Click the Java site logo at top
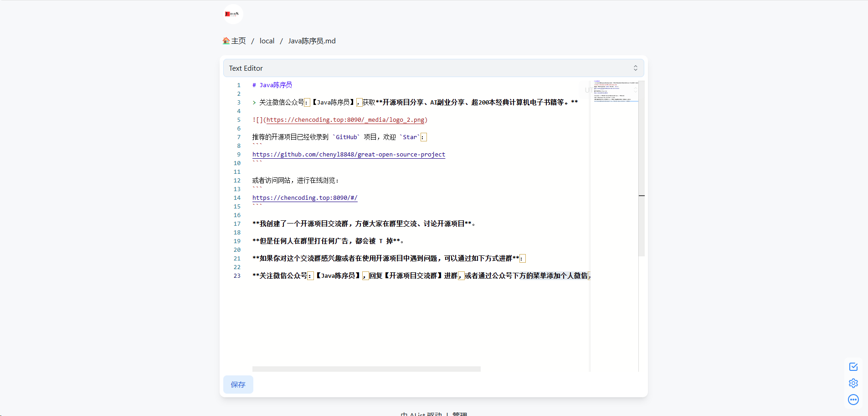Viewport: 868px width, 416px height. pyautogui.click(x=233, y=14)
